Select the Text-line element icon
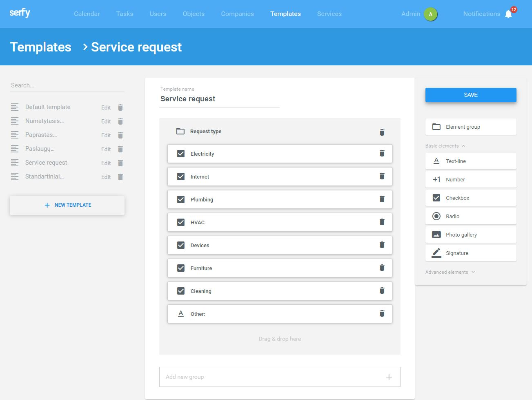Viewport: 532px width, 400px height. pos(436,161)
